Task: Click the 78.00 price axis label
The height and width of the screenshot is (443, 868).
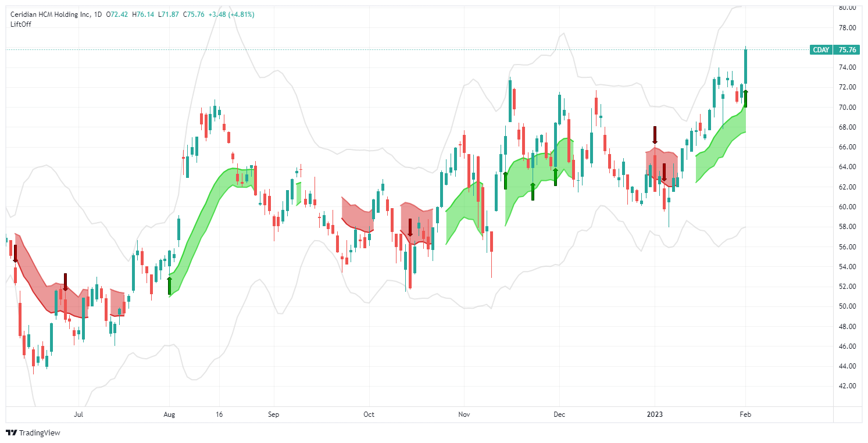Action: pos(846,28)
